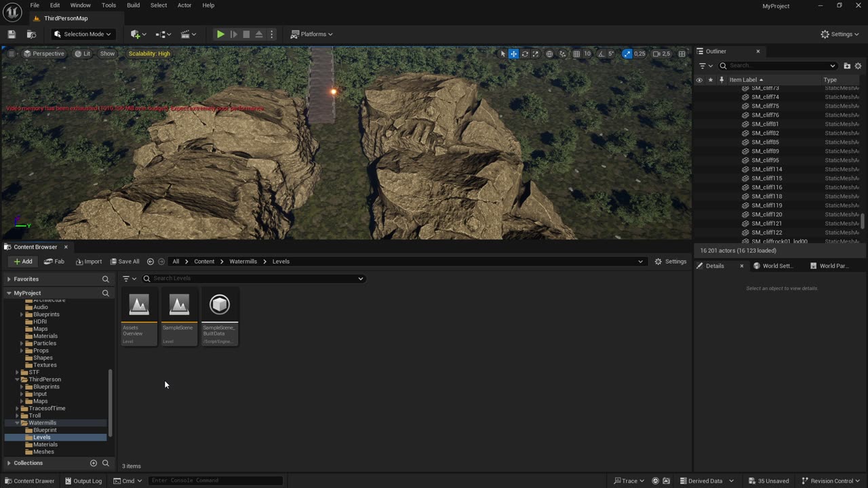Choose the Translate move gizmo tool
The width and height of the screenshot is (868, 488).
click(513, 54)
